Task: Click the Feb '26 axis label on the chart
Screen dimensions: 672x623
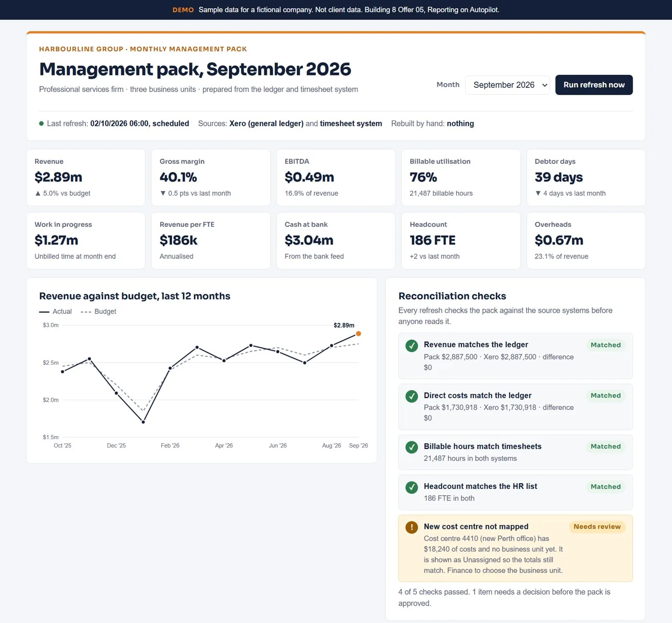Action: pyautogui.click(x=170, y=446)
